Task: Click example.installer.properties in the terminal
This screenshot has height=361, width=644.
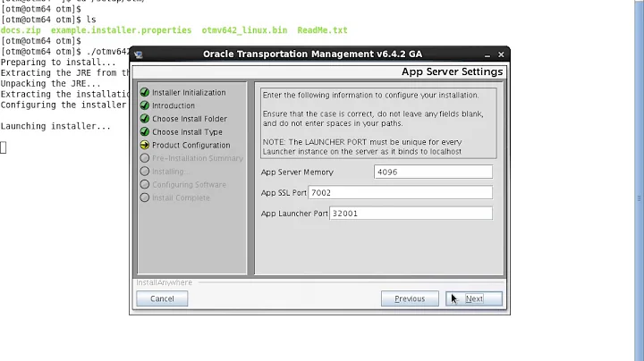Action: (121, 30)
